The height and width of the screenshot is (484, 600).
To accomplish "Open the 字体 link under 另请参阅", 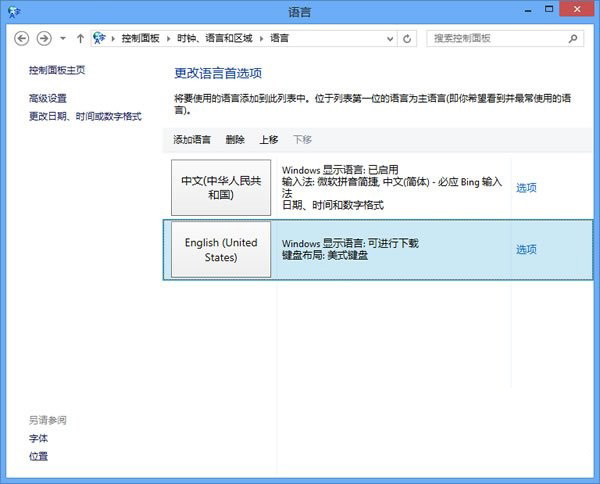I will (x=39, y=438).
